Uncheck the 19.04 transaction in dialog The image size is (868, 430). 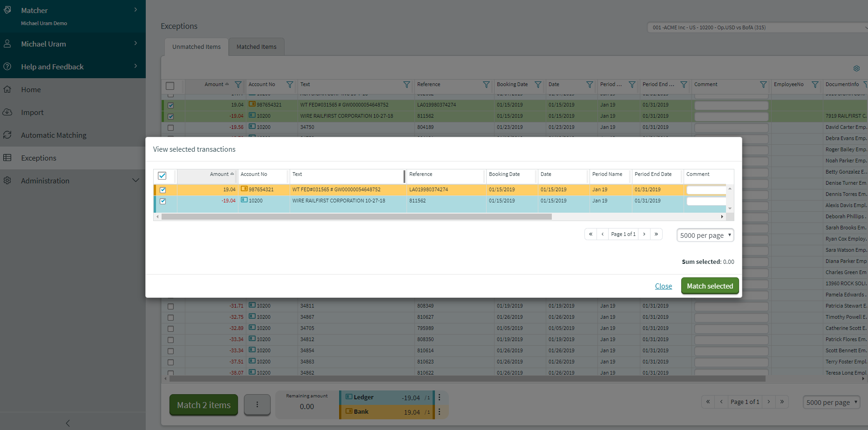click(163, 190)
